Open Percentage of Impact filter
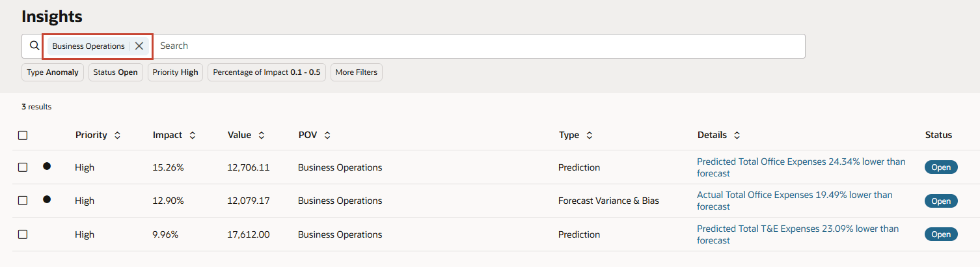Viewport: 980px width, 267px height. pos(267,72)
